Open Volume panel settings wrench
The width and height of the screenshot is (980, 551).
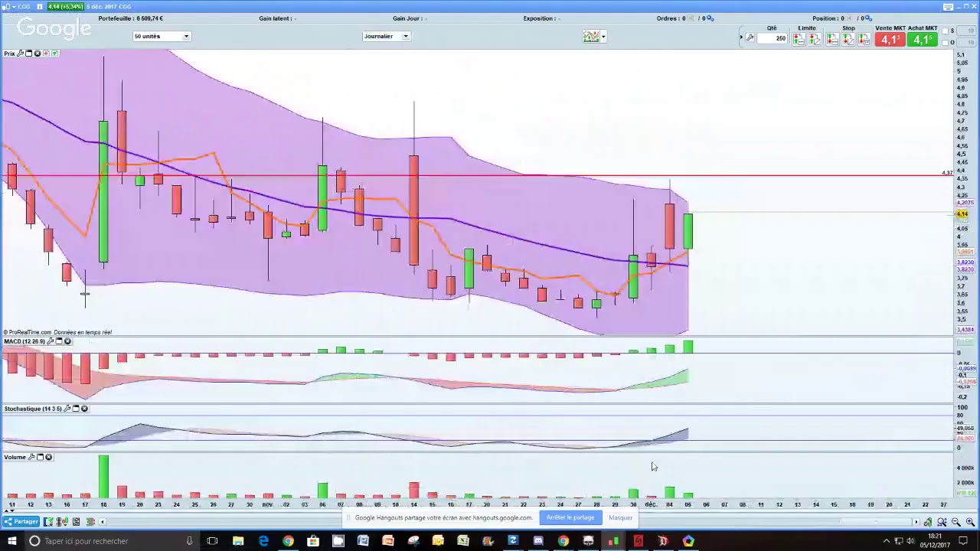point(31,457)
